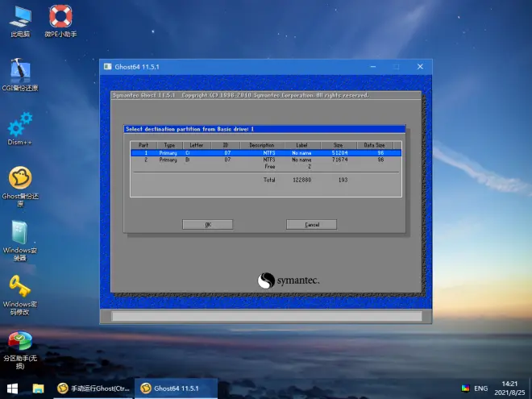Click the Part column header
Viewport: 532px width, 399px height.
pos(143,145)
